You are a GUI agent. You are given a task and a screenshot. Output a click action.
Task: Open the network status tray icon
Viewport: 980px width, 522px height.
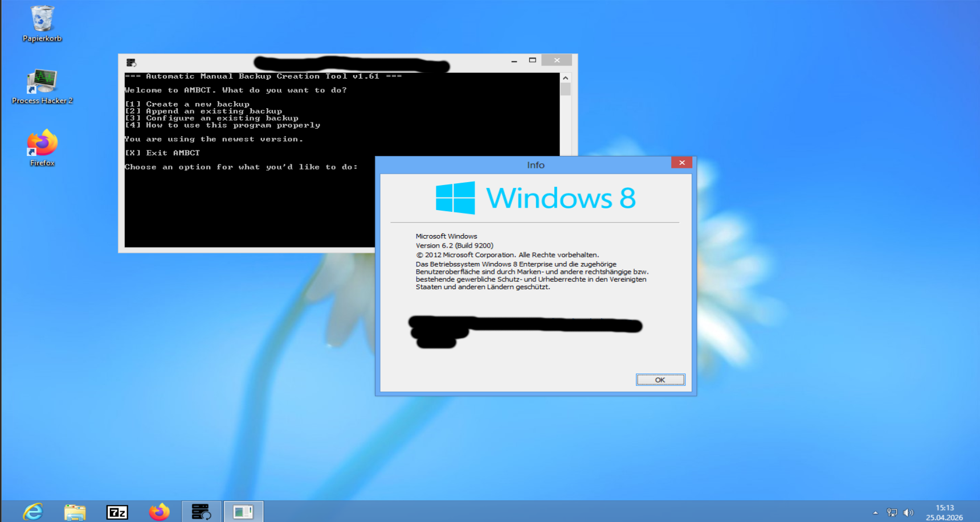tap(892, 513)
